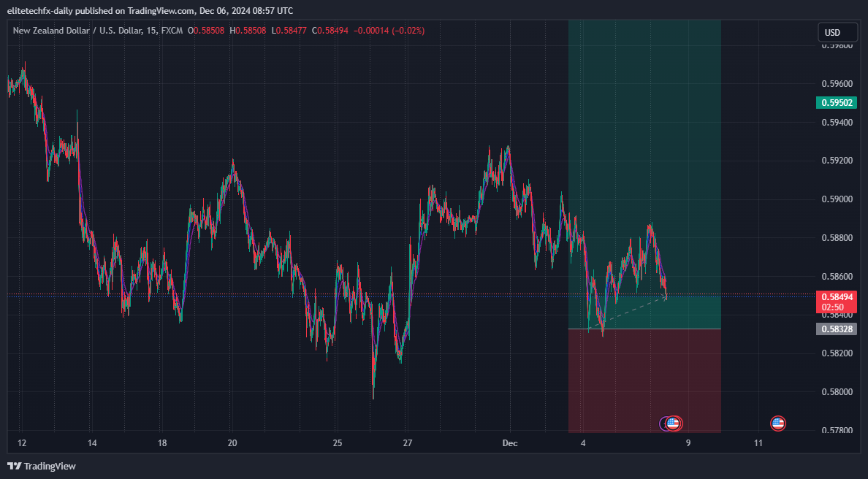Click the low value L0.58477
868x479 pixels.
289,31
